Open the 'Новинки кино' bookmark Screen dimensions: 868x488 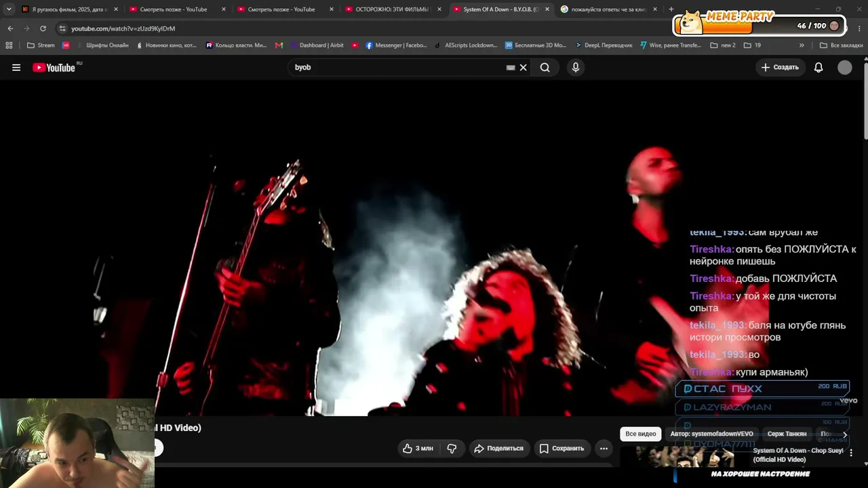click(166, 45)
